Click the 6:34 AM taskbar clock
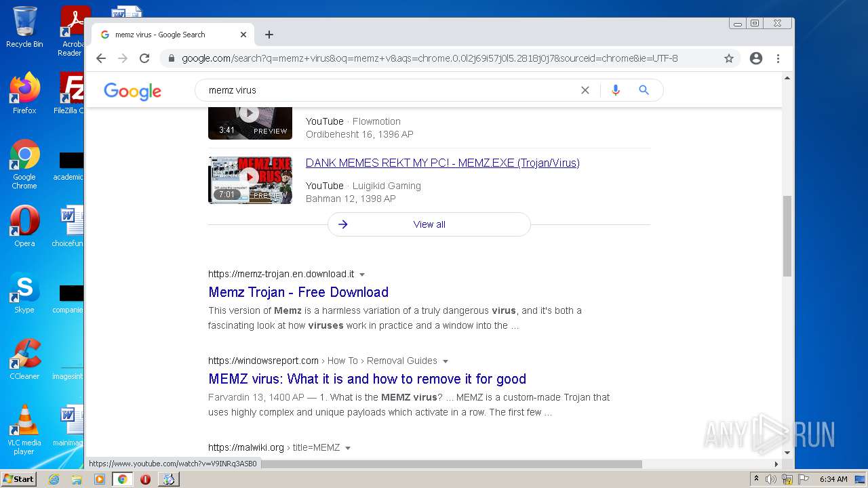The height and width of the screenshot is (488, 868). point(833,479)
